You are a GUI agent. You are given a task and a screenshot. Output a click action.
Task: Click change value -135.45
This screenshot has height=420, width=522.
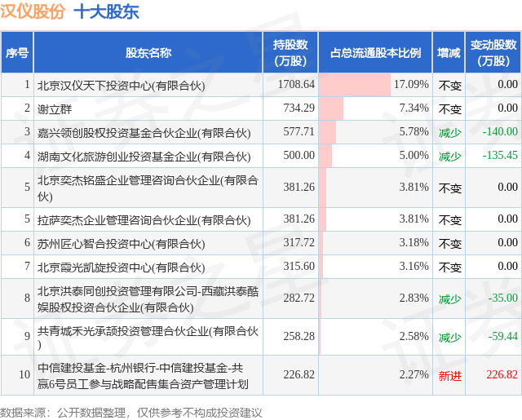[500, 155]
